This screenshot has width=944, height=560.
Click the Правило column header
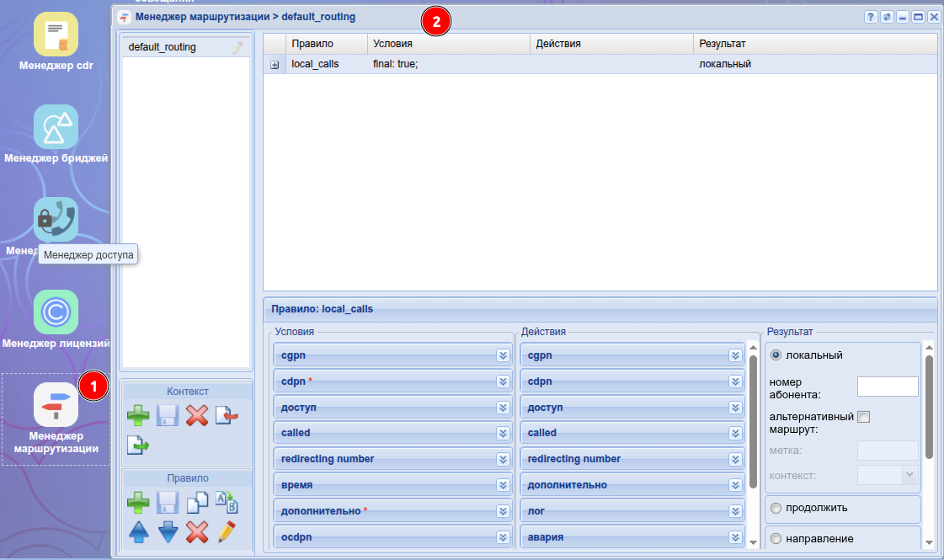coord(326,43)
